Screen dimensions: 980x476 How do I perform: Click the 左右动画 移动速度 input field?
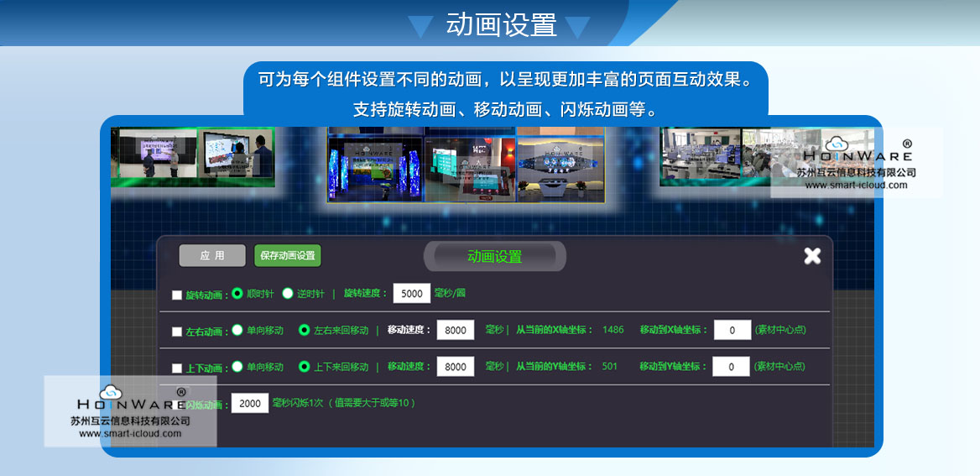pyautogui.click(x=456, y=331)
